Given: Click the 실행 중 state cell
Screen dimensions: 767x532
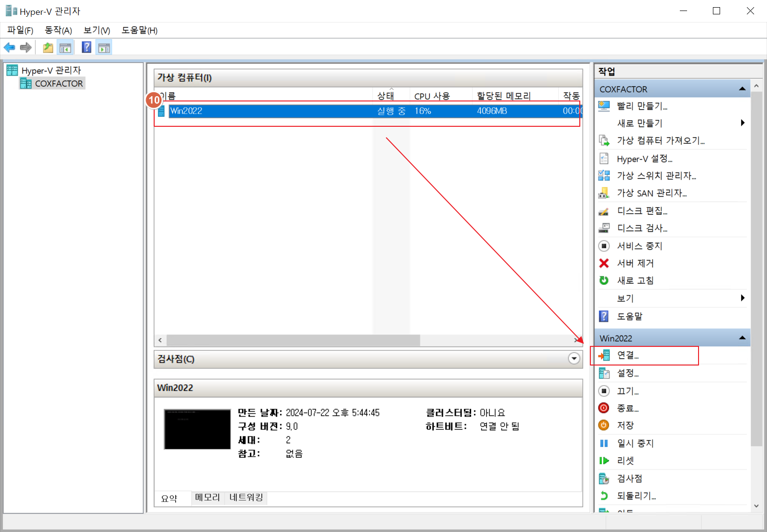Looking at the screenshot, I should click(x=391, y=111).
